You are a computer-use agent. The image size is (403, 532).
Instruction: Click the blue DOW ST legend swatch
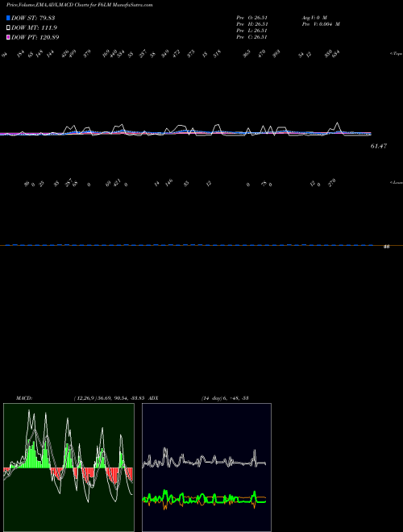[x=8, y=18]
